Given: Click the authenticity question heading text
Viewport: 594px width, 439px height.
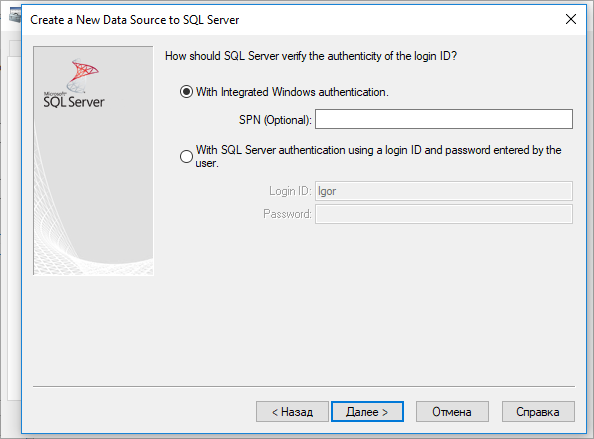Looking at the screenshot, I should click(311, 56).
